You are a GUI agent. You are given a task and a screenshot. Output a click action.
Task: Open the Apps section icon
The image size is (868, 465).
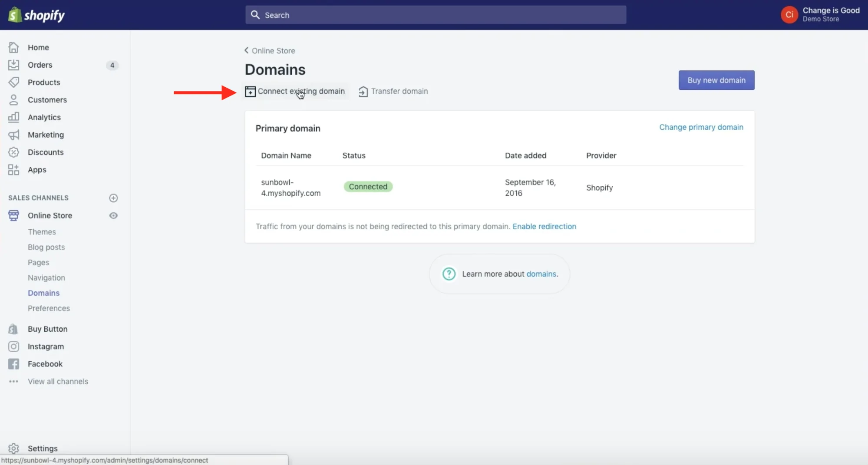[x=13, y=170]
